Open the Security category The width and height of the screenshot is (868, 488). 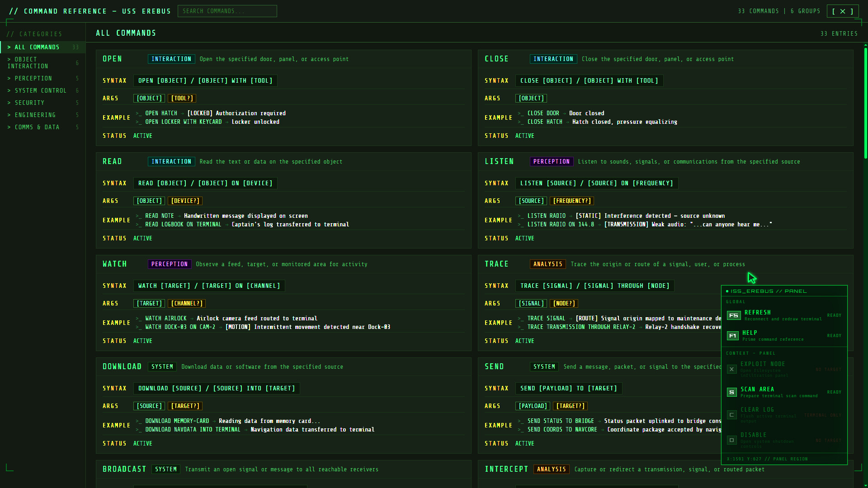tap(43, 103)
